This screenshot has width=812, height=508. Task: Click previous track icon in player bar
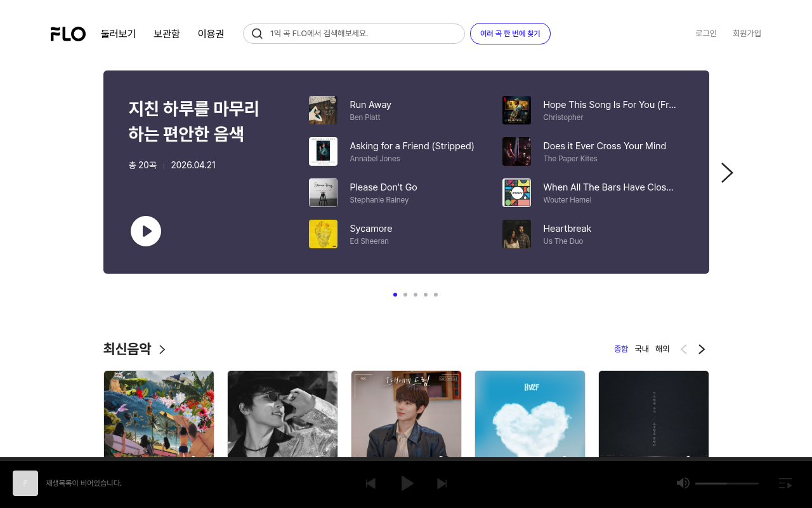[x=370, y=483]
